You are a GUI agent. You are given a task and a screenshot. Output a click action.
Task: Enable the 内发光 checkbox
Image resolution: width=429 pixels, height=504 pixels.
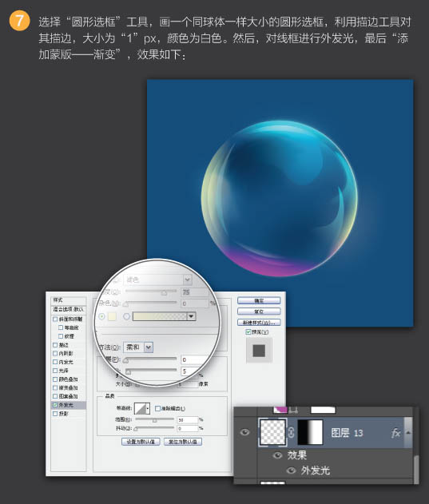(55, 362)
